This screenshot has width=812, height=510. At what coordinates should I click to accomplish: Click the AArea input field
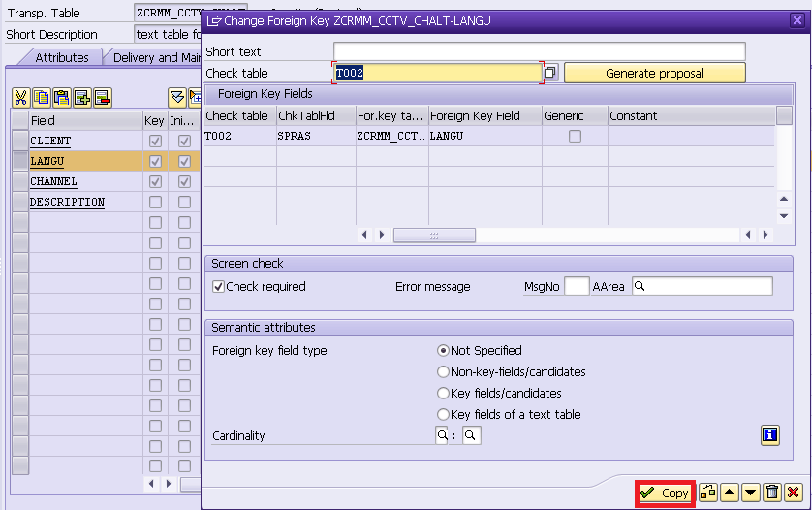point(703,287)
